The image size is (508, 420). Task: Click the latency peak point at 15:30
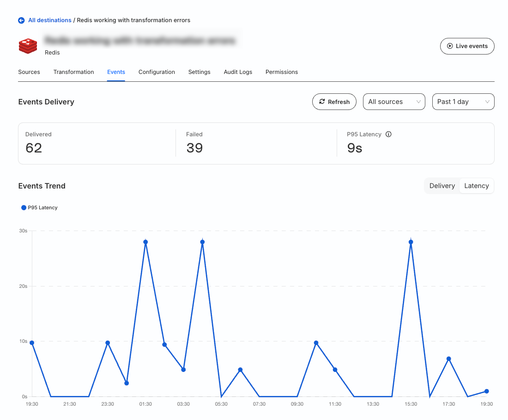pyautogui.click(x=411, y=242)
